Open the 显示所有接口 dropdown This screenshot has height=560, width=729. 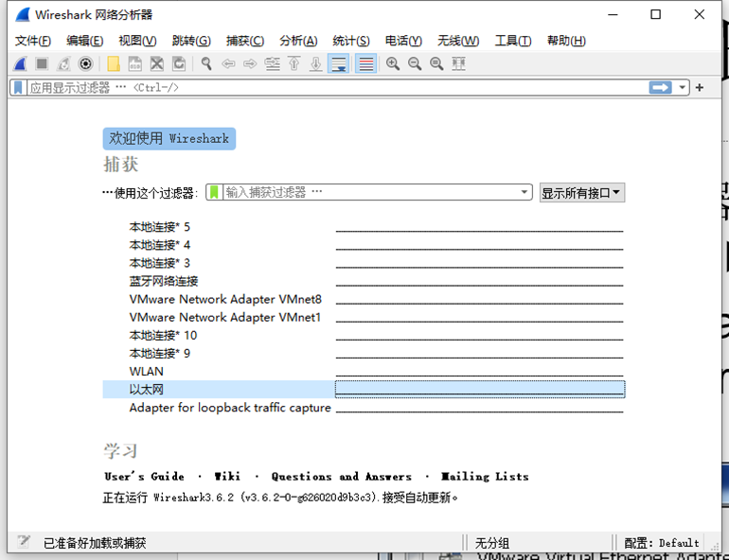[582, 193]
